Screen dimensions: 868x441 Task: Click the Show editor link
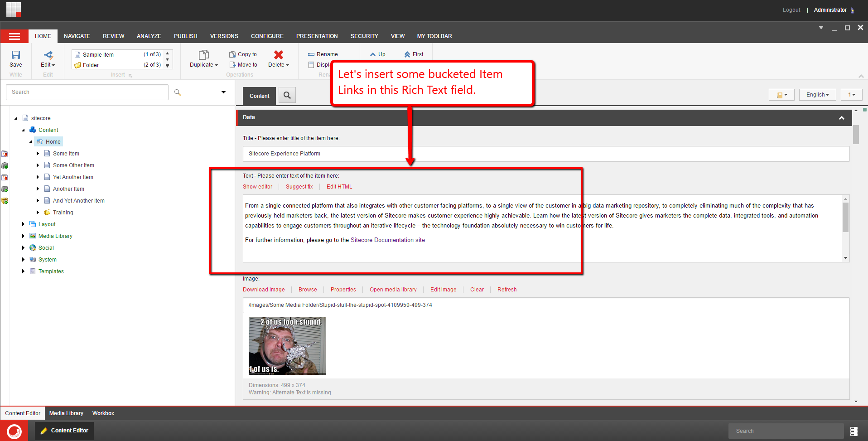257,187
